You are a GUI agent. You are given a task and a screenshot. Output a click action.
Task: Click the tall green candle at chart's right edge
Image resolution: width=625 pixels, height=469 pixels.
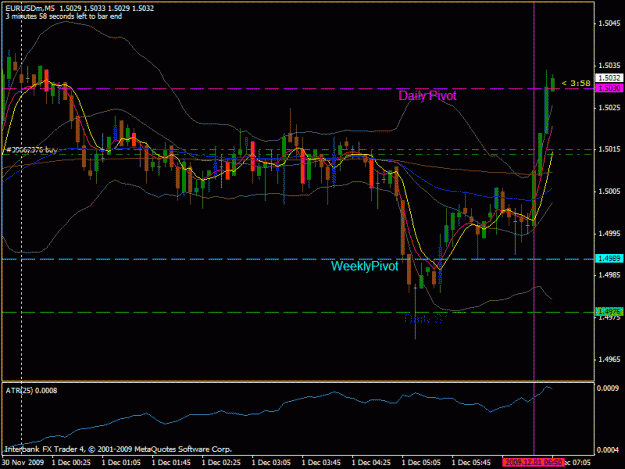[x=547, y=110]
